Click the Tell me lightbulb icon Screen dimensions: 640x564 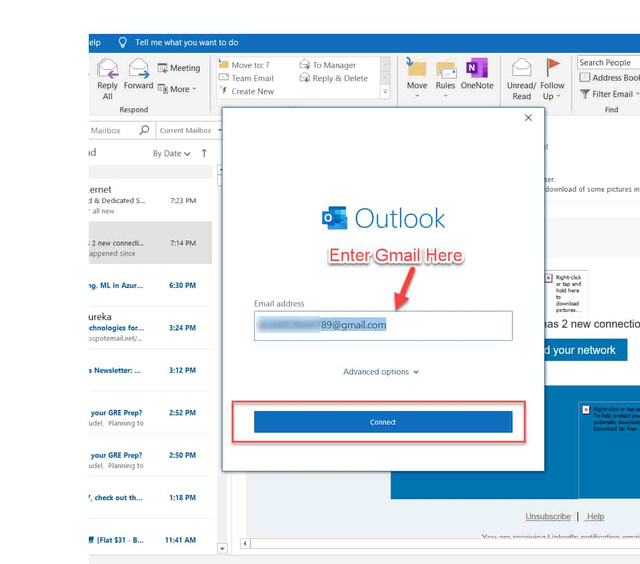122,42
